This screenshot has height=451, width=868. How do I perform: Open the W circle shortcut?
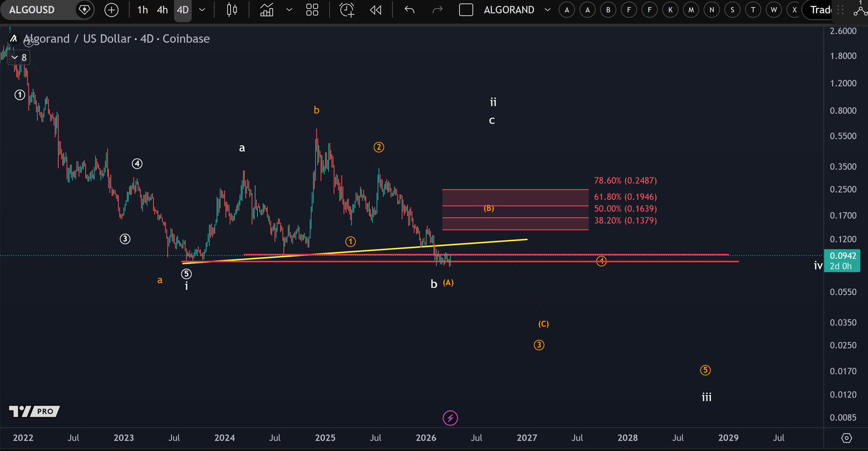pos(774,10)
